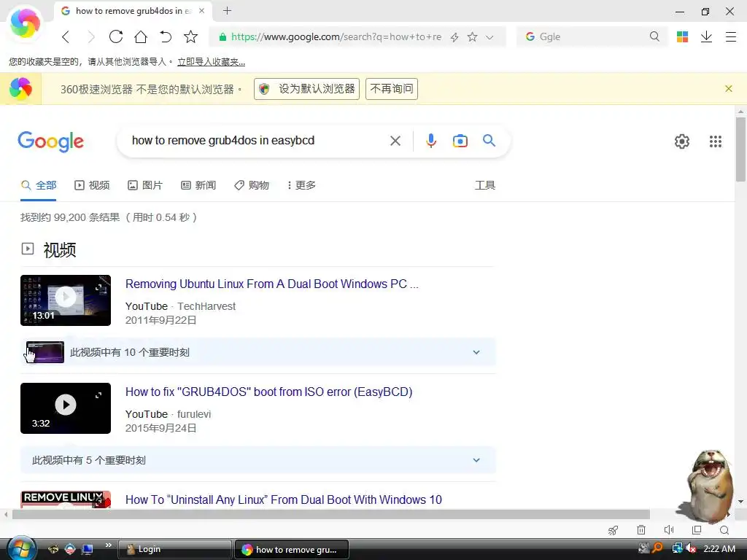Viewport: 747px width, 560px height.
Task: Search by image with the camera icon
Action: pos(460,141)
